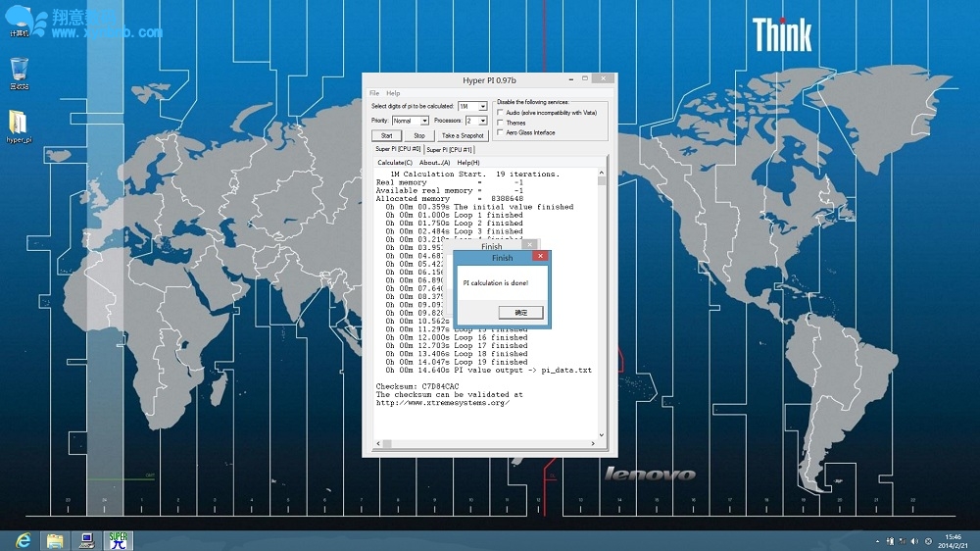
Task: Open the Calculate(C) menu
Action: click(x=395, y=163)
